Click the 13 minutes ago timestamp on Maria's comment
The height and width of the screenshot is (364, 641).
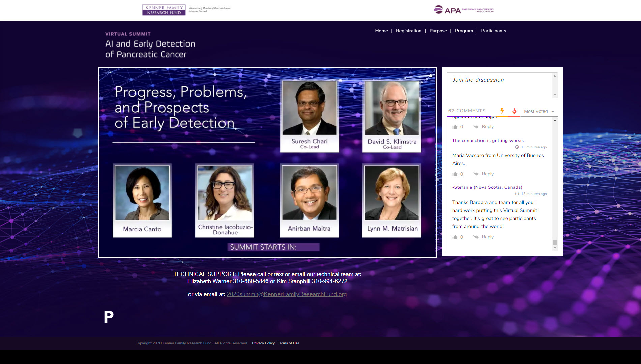click(534, 147)
